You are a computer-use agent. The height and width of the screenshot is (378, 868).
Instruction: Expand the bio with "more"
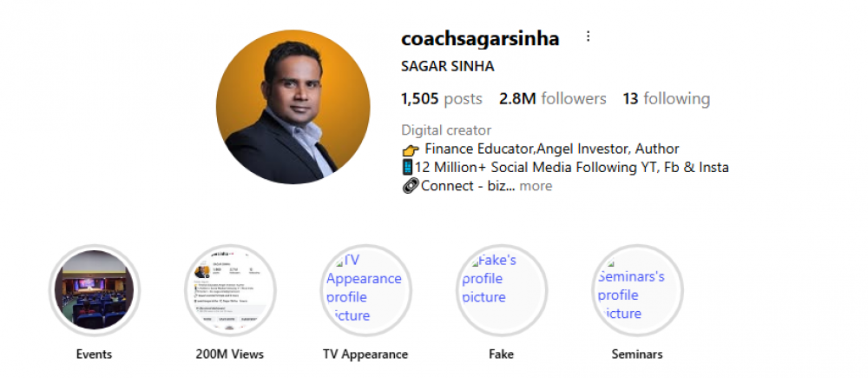coord(536,186)
